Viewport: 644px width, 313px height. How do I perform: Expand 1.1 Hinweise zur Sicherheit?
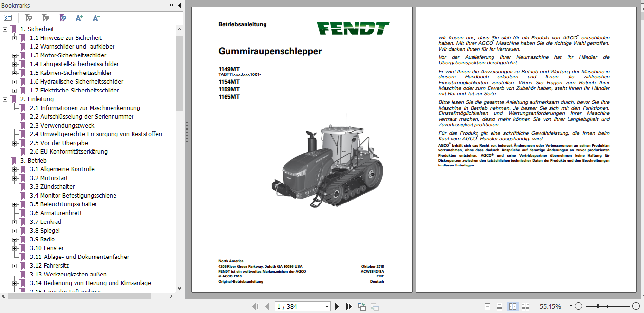tap(15, 37)
